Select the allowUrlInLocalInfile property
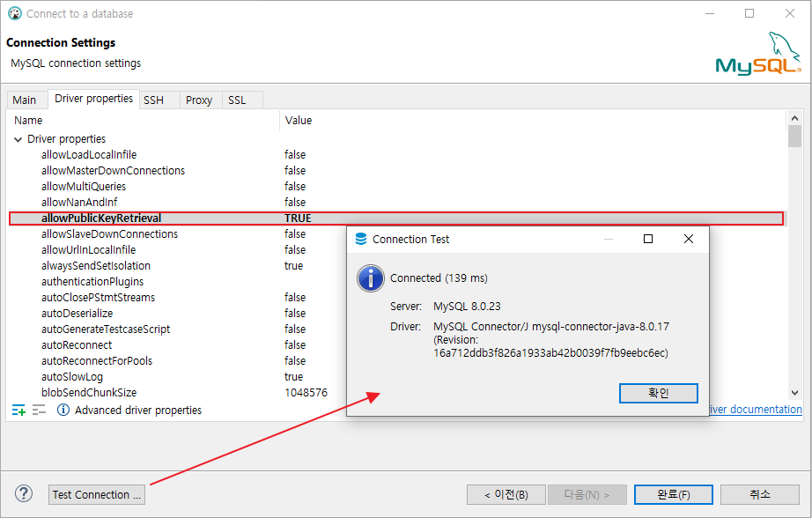Viewport: 812px width, 518px height. [88, 249]
